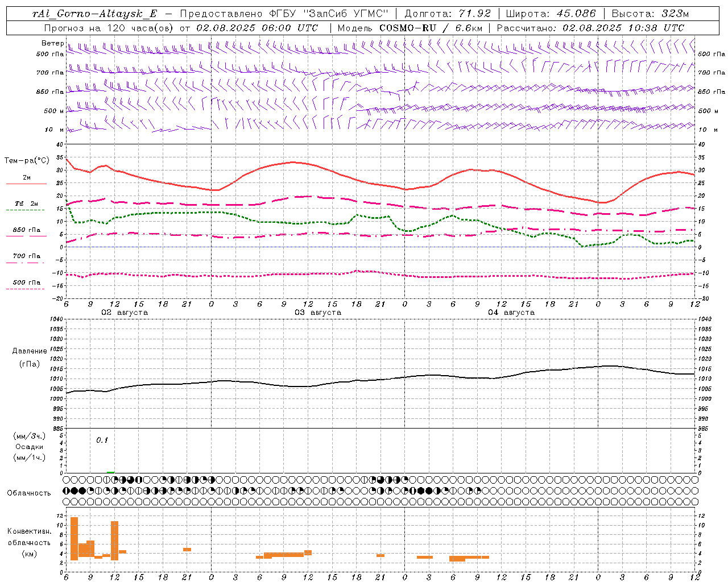
Task: Click the station title rAl_Gorno-Altaysk_E
Action: pyautogui.click(x=94, y=14)
